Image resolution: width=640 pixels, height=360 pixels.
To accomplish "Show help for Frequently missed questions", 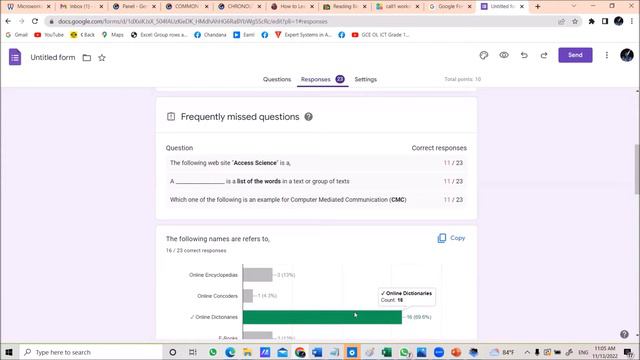I will point(309,117).
